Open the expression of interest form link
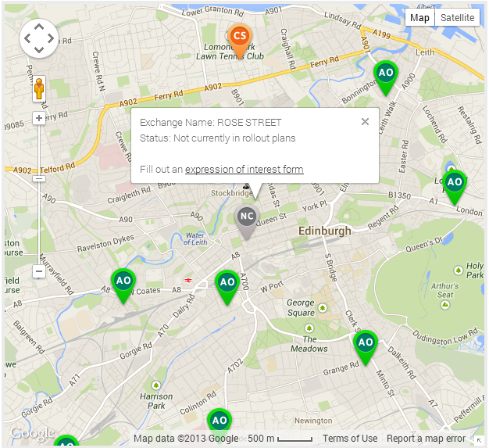The height and width of the screenshot is (448, 489). click(244, 169)
